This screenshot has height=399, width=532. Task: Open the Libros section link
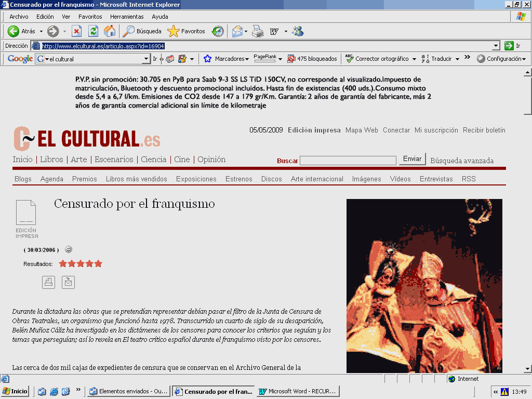[51, 159]
